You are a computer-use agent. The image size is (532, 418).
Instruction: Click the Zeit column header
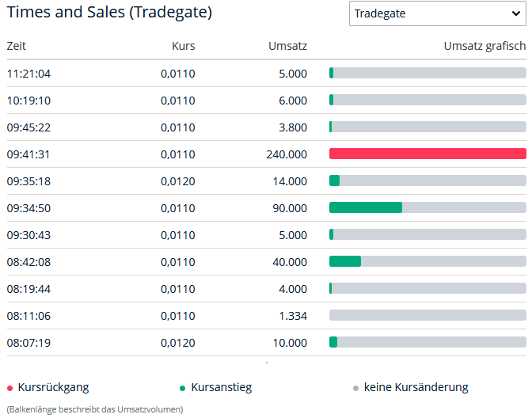pyautogui.click(x=17, y=46)
